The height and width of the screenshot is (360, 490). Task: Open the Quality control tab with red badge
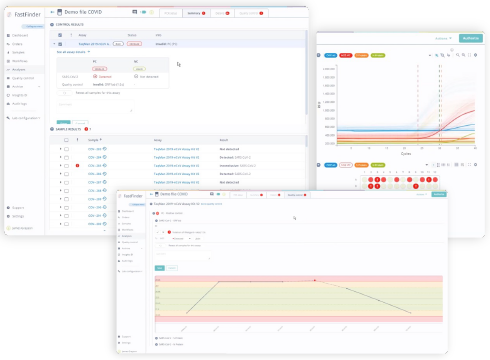[x=251, y=13]
